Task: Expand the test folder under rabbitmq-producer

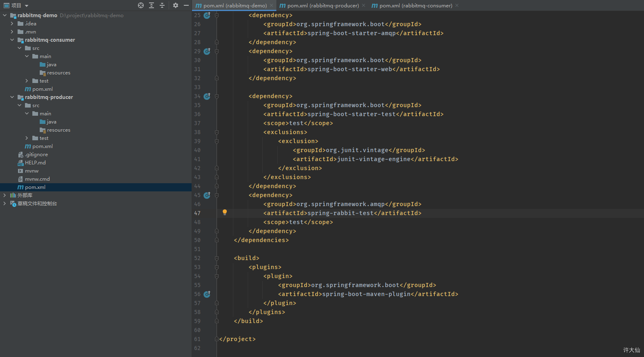Action: [27, 138]
